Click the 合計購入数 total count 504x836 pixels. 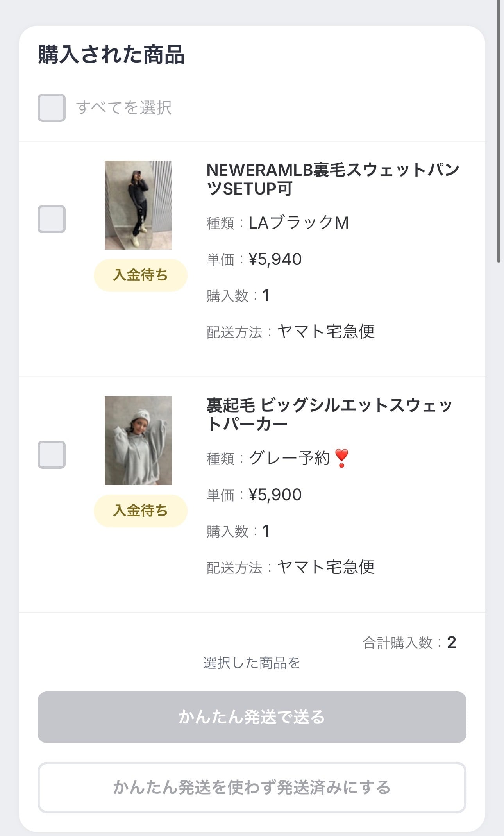click(409, 643)
